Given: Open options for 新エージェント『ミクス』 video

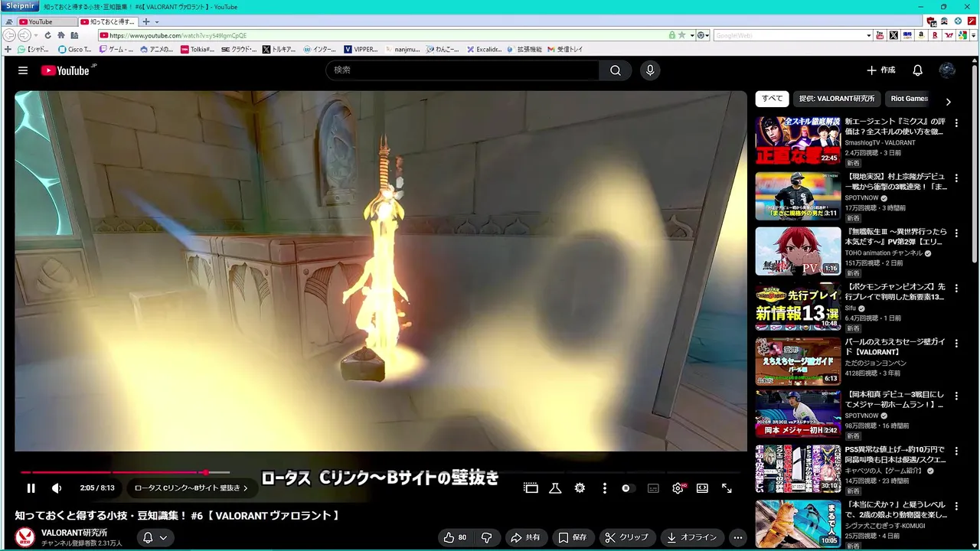Looking at the screenshot, I should 956,123.
